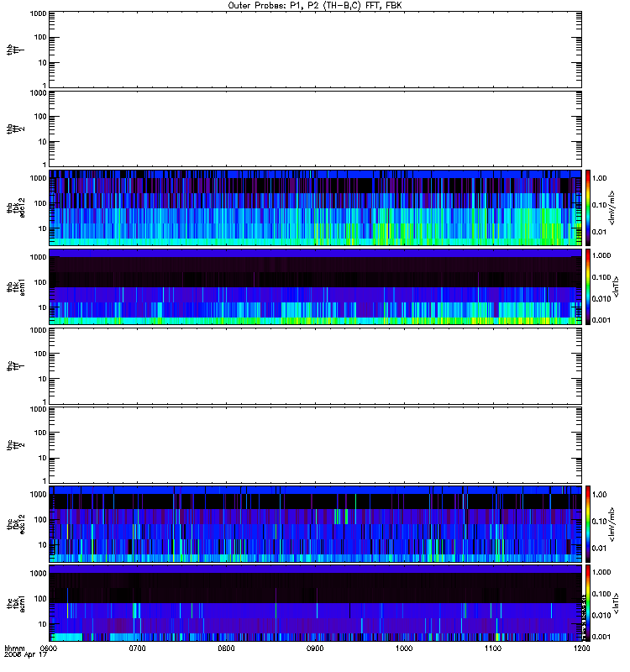Viewport: 630px width, 672px height.
Task: Select the thb edc12 color bar
Action: tap(588, 207)
